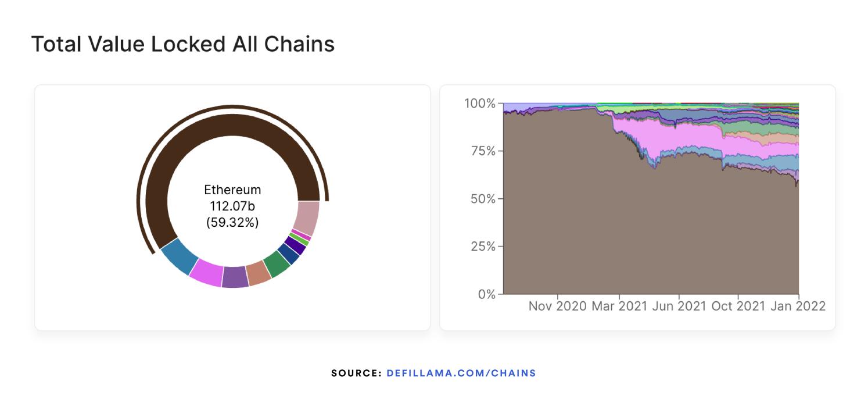
Task: Click the Nov 2020 axis label
Action: click(557, 306)
